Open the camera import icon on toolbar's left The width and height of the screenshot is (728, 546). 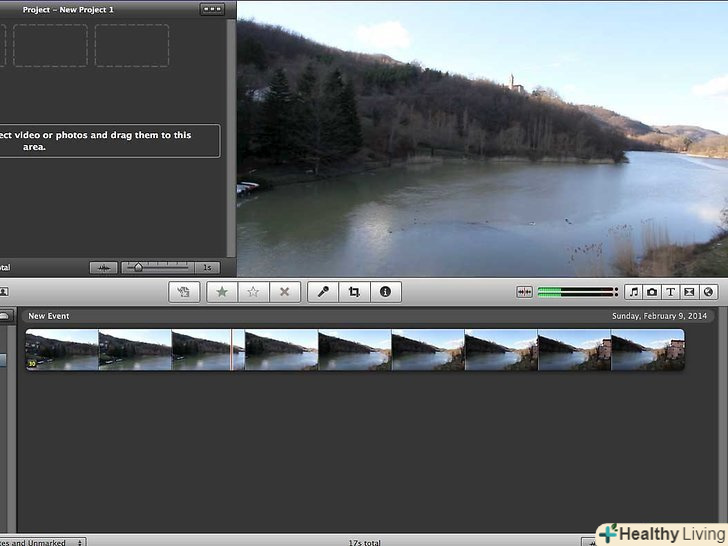(4, 292)
